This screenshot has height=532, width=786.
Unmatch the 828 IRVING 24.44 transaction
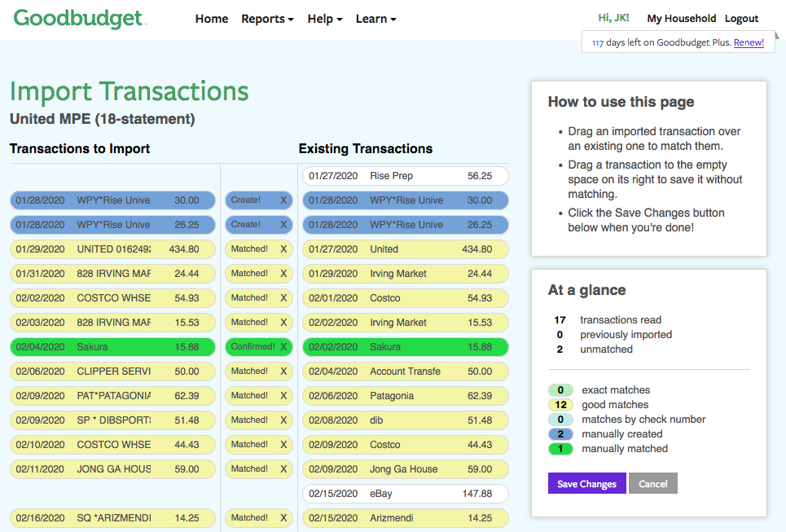pyautogui.click(x=283, y=273)
